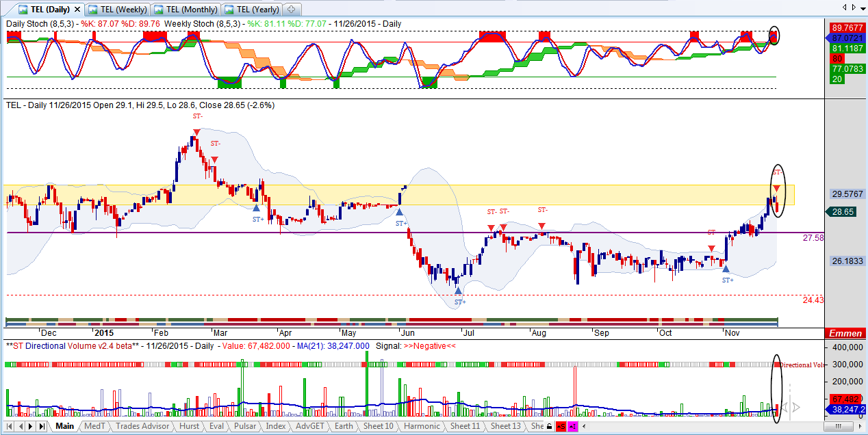The width and height of the screenshot is (868, 435).
Task: Click the 27.58 horizontal line label
Action: tap(813, 237)
